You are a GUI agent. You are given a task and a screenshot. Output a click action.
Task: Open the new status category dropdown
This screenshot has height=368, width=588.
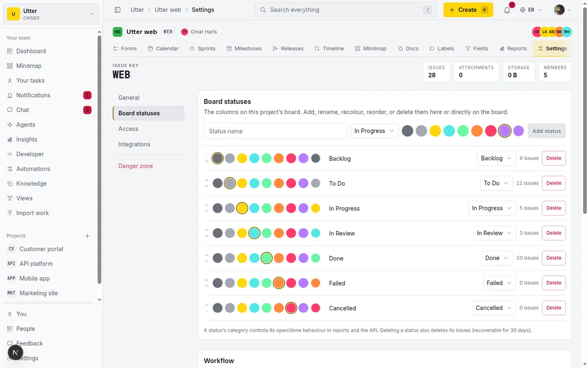pyautogui.click(x=374, y=131)
